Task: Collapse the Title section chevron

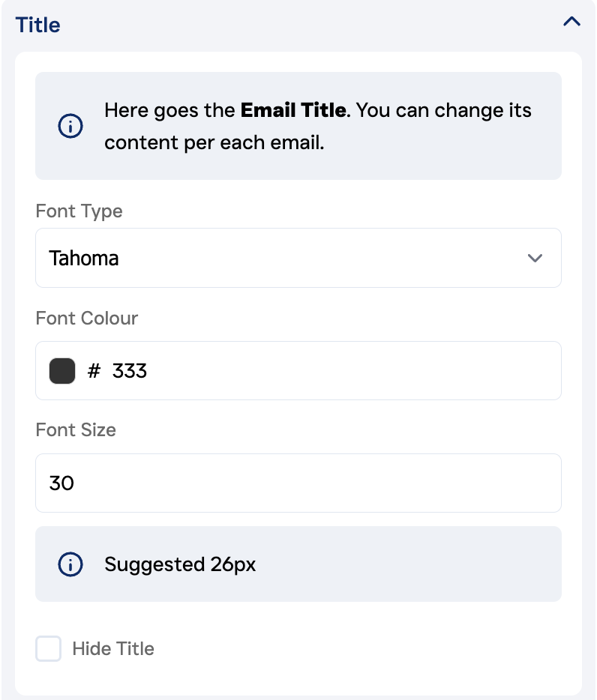Action: tap(571, 22)
